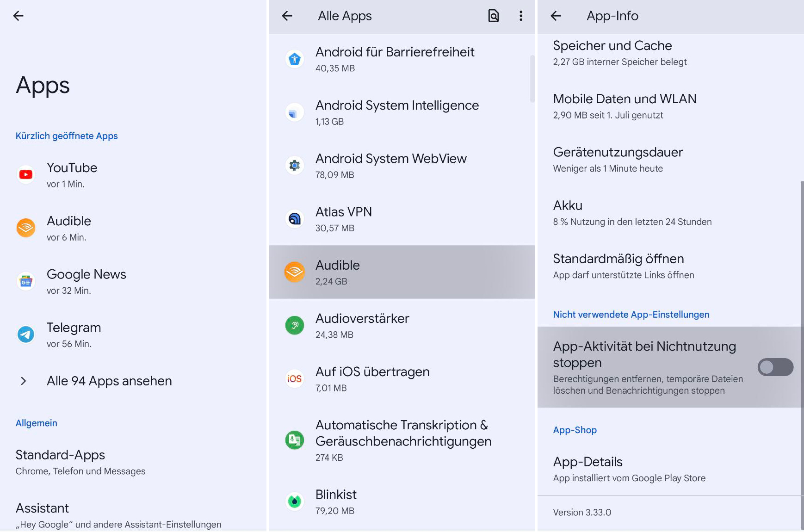Select Audioverstärker row
Screen dimensions: 804x532
(402, 326)
